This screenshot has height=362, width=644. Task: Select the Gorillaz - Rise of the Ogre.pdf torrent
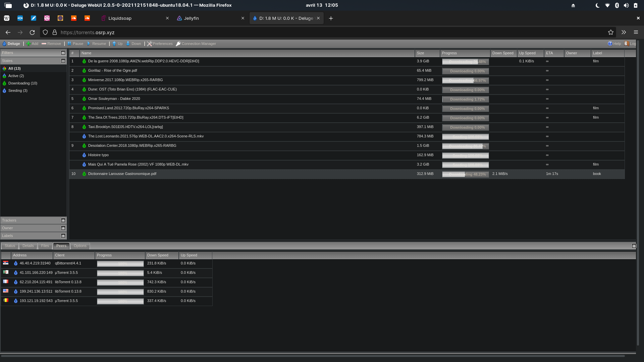coord(112,71)
